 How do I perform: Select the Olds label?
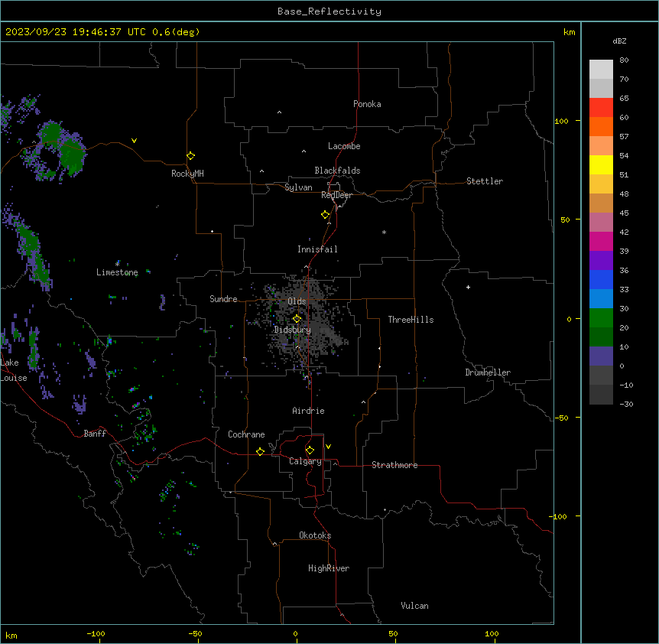pyautogui.click(x=297, y=301)
